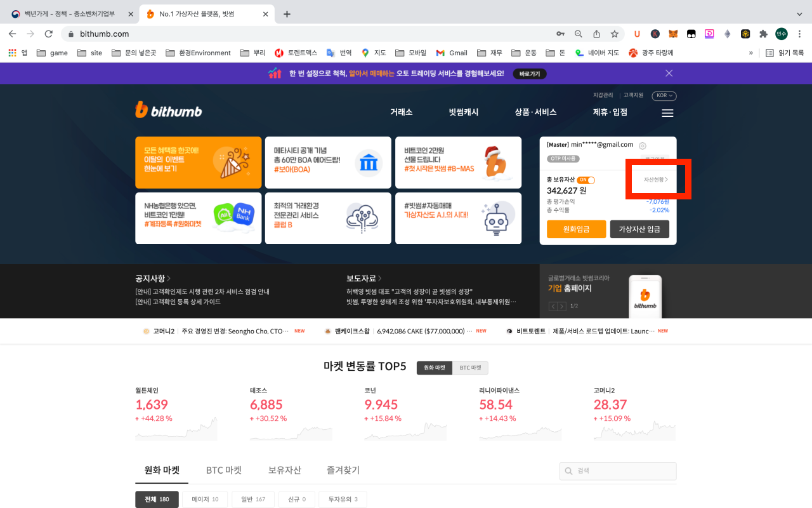Viewport: 812px width, 508px height.
Task: Bookmark this page with the star icon
Action: [614, 34]
